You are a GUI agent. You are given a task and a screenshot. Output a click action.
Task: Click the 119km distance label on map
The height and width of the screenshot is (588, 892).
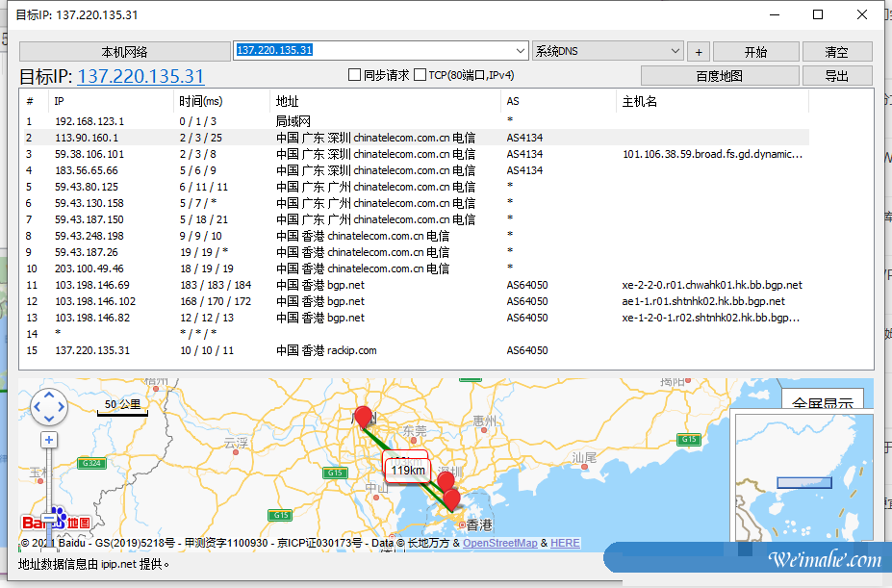(x=407, y=470)
